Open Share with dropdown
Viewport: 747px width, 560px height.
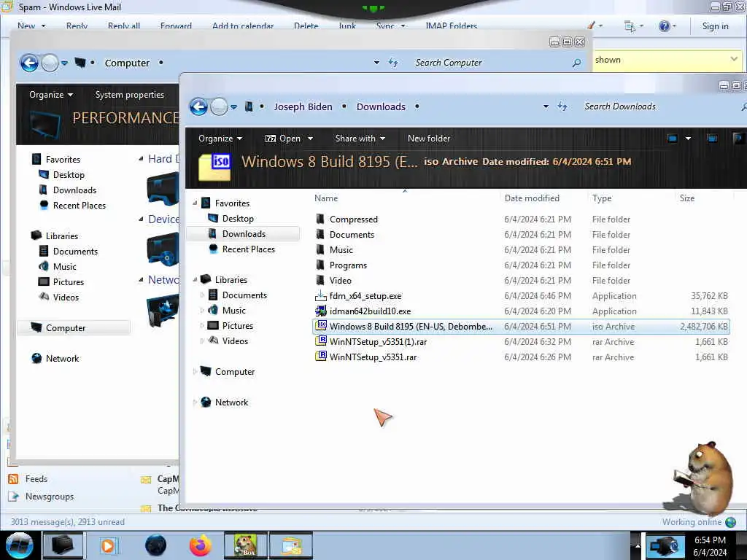pyautogui.click(x=360, y=139)
